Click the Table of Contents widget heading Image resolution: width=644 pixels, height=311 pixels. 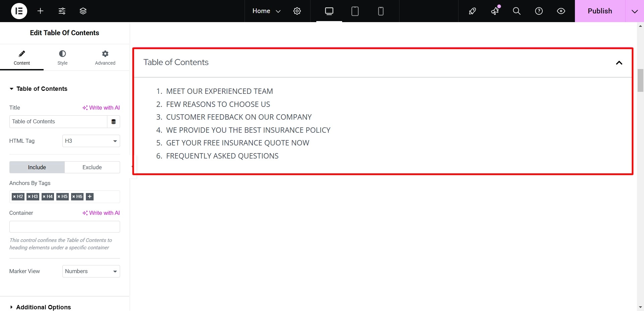176,62
